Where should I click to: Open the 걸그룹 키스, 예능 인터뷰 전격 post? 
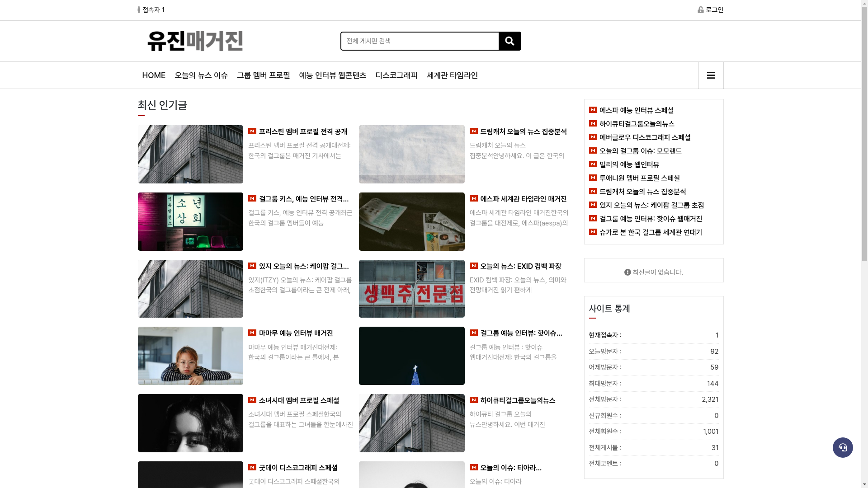304,199
